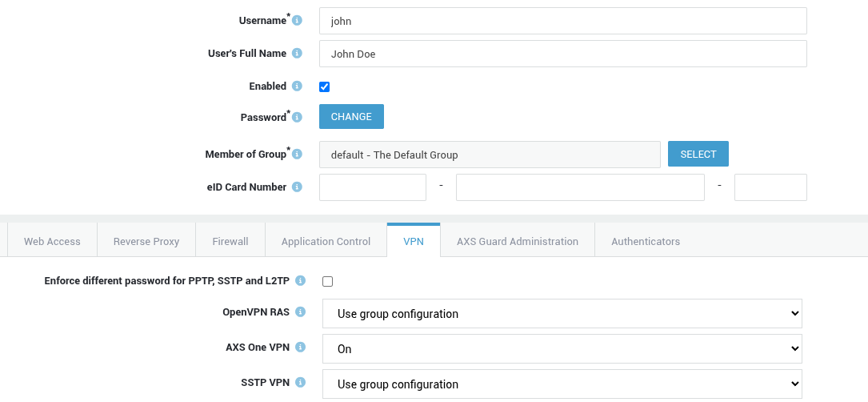This screenshot has height=402, width=868.
Task: Open the AXS One VPN dropdown
Action: [562, 349]
